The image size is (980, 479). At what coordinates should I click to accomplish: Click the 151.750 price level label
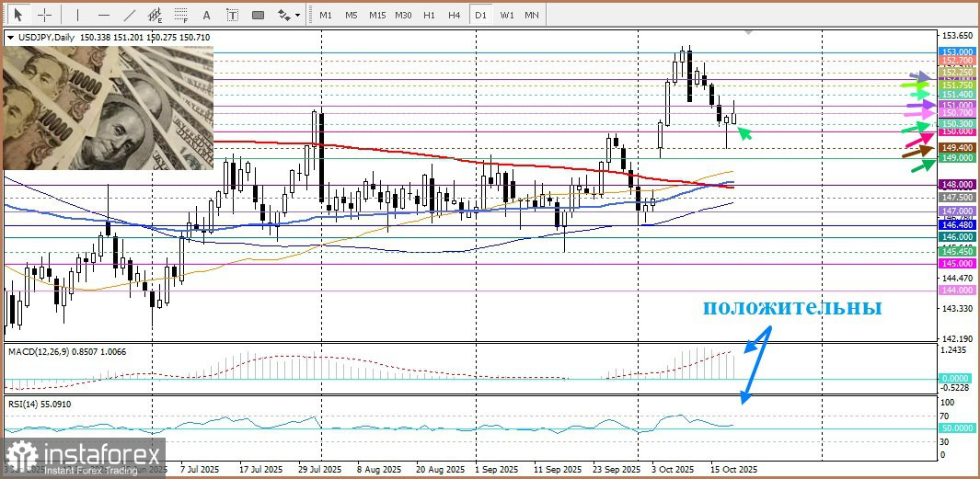957,85
